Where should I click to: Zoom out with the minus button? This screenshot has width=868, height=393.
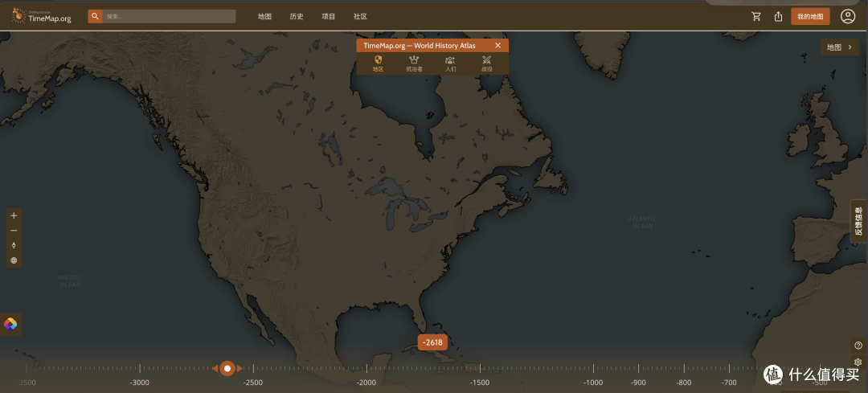pos(14,231)
